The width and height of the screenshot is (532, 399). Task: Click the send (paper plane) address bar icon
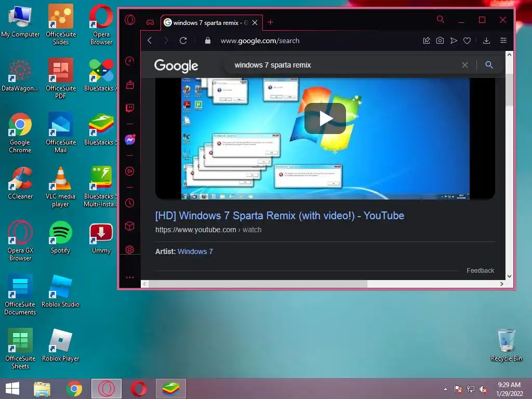(454, 41)
